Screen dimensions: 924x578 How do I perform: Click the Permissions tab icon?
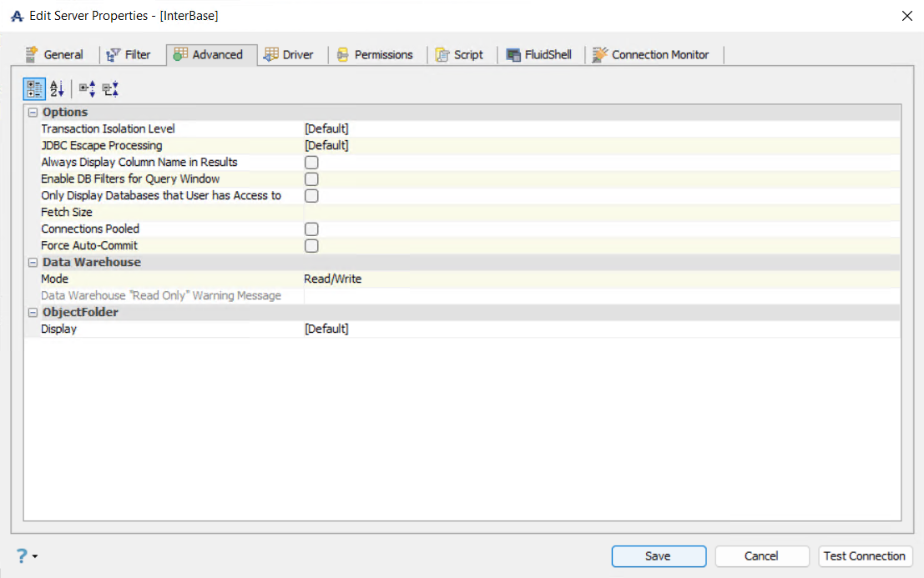[x=343, y=55]
